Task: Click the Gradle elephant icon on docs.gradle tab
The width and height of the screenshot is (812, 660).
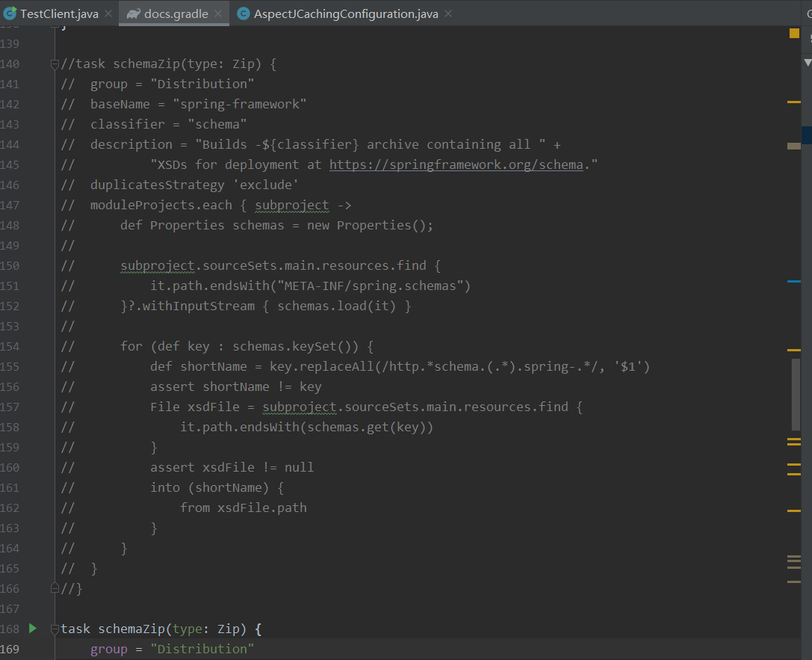Action: coord(134,14)
